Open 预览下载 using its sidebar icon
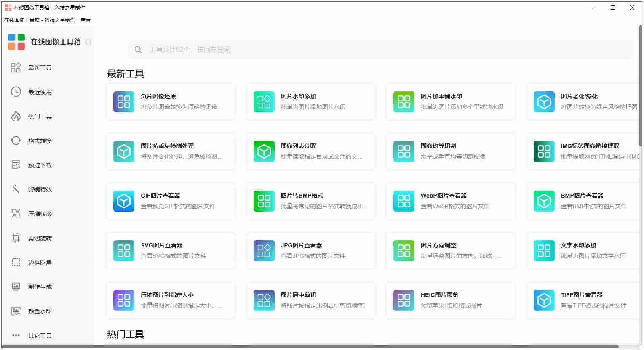The width and height of the screenshot is (644, 350). click(16, 165)
